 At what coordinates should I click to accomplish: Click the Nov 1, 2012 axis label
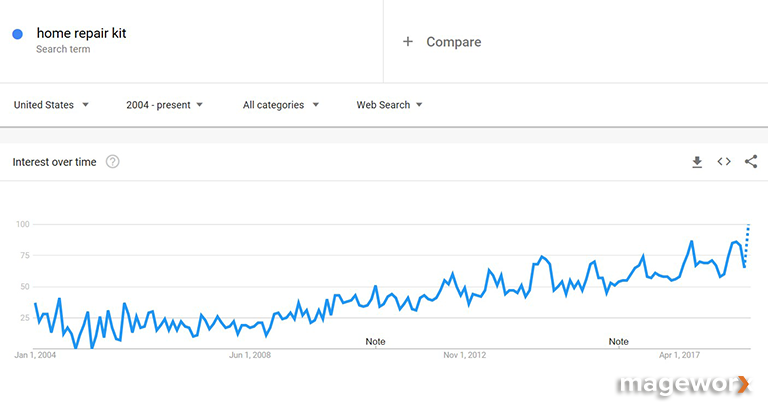(x=464, y=355)
